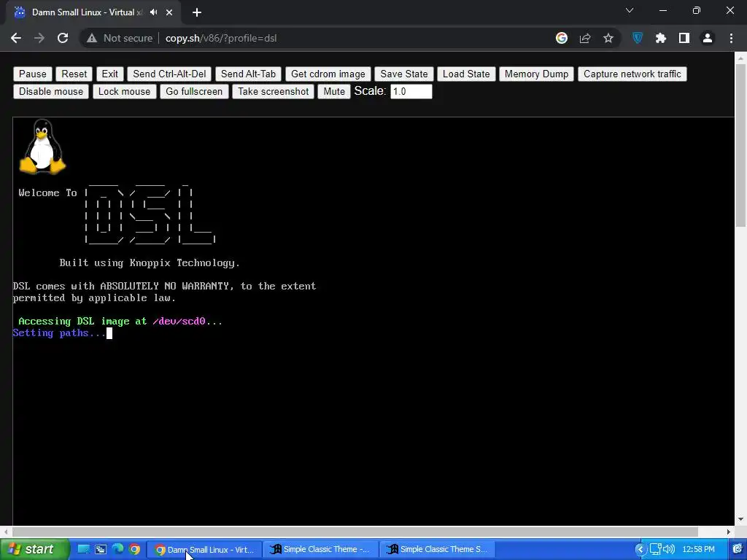Launch Chrome from quick launch
The height and width of the screenshot is (560, 747).
135,550
